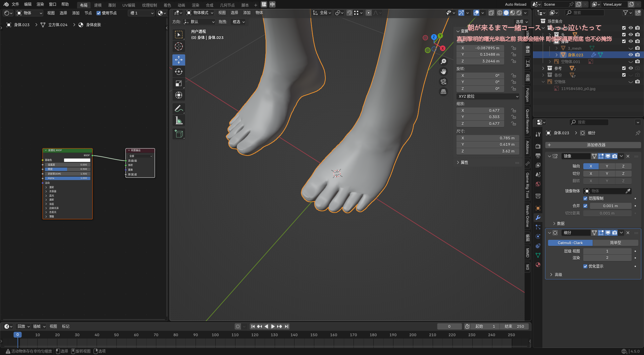
Task: Disable 范围限制 checkbox in mirror modifier
Action: point(585,198)
